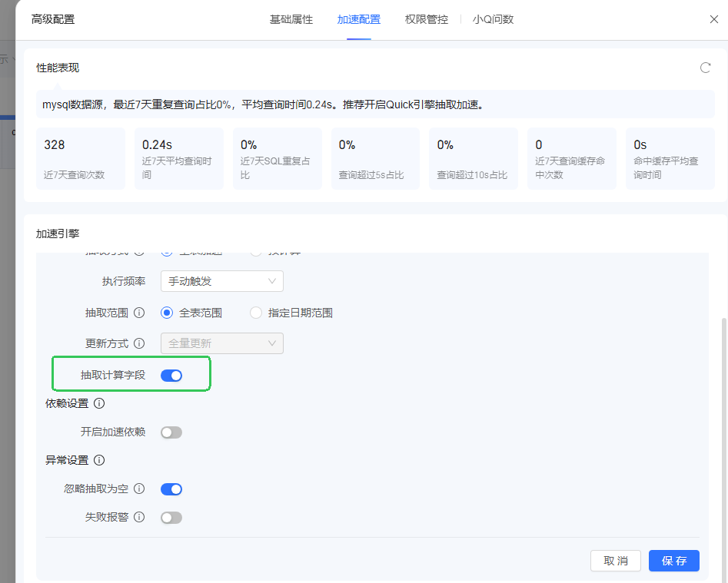Click info icon beside 忽略抽取为空

coord(139,489)
